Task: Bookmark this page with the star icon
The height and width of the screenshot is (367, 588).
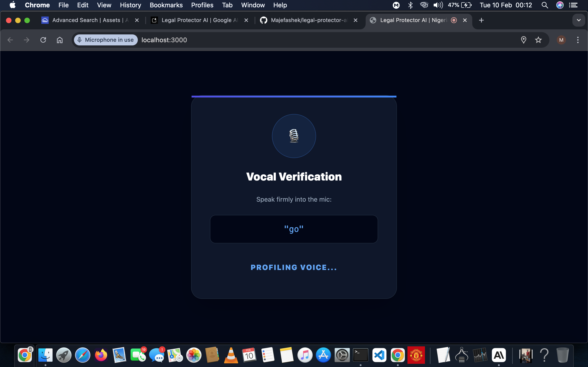Action: [538, 40]
